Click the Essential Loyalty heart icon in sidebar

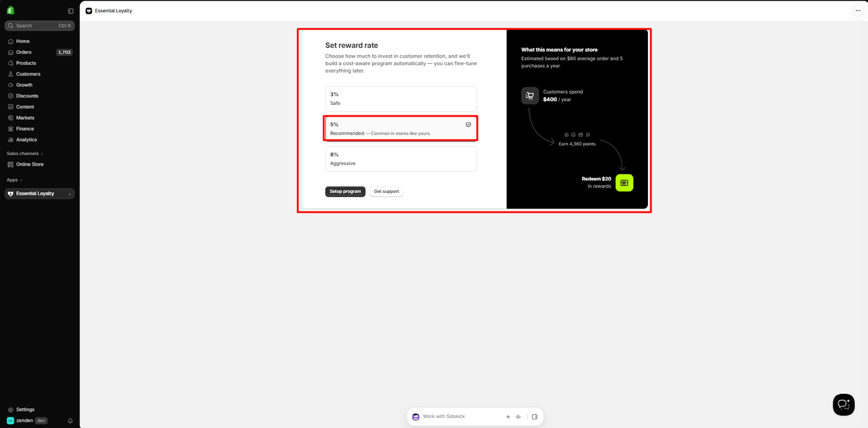point(11,194)
